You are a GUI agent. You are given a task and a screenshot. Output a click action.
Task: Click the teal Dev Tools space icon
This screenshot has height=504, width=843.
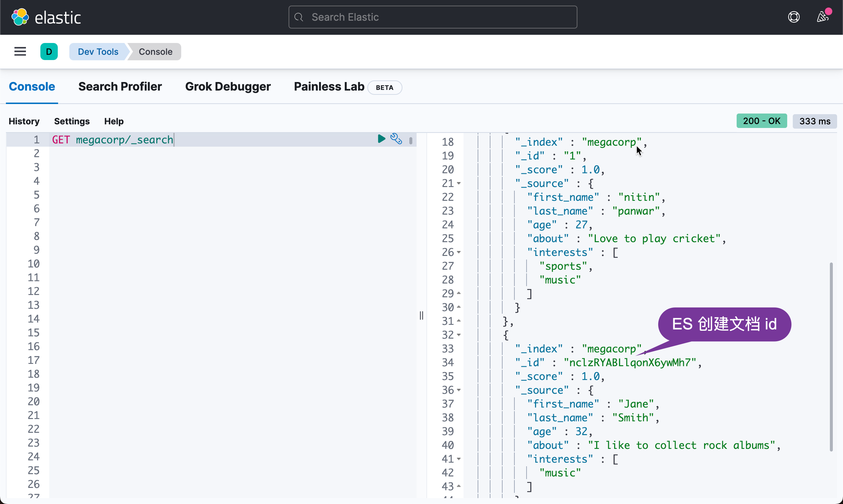pyautogui.click(x=49, y=51)
